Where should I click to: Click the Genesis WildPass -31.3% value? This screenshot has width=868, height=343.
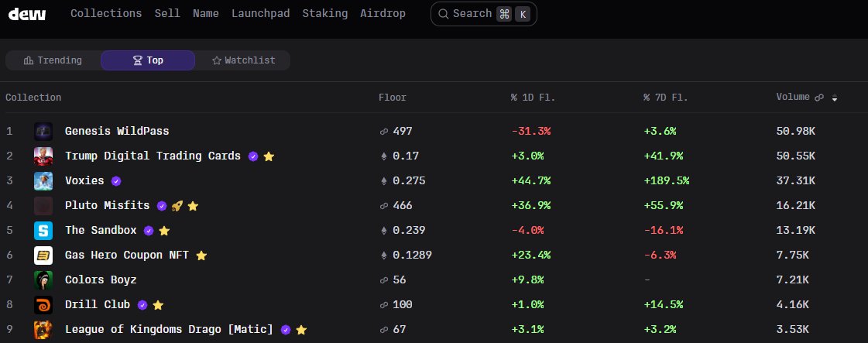click(x=531, y=131)
